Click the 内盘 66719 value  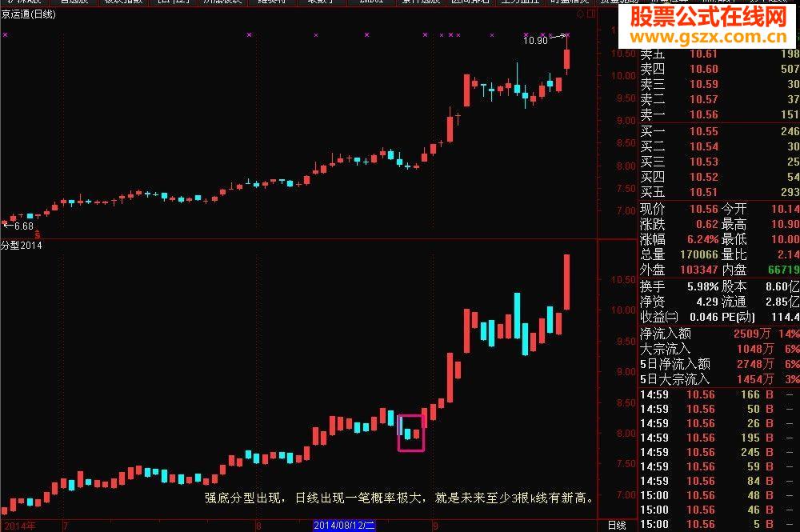784,270
